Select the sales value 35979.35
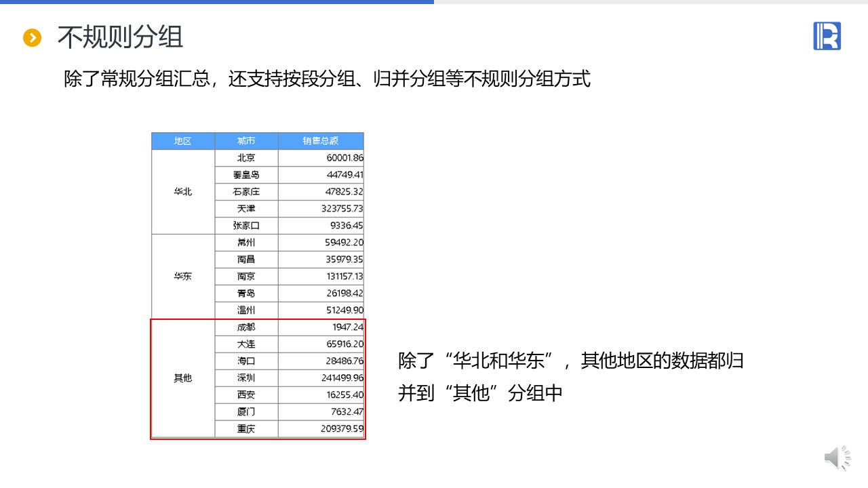Image resolution: width=868 pixels, height=488 pixels. click(x=344, y=260)
